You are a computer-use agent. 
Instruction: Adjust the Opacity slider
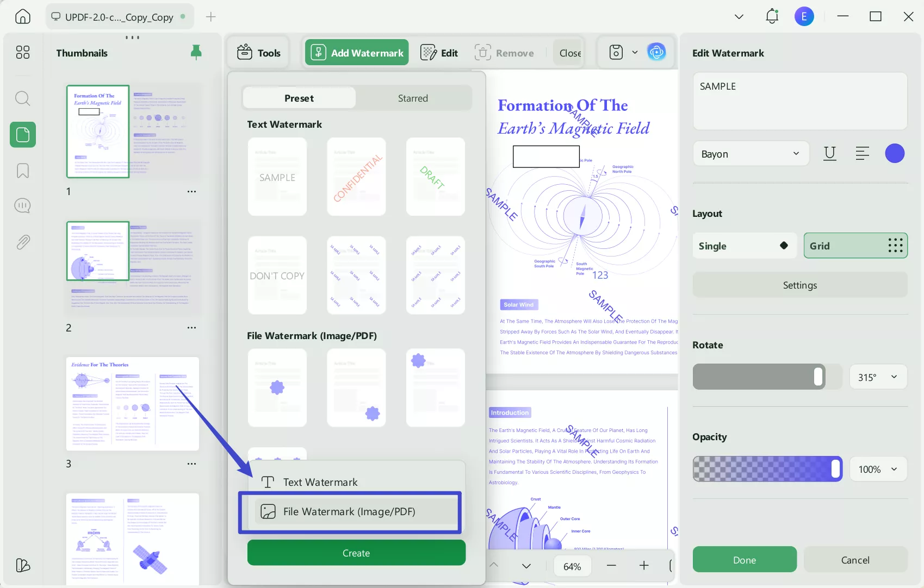(x=767, y=469)
